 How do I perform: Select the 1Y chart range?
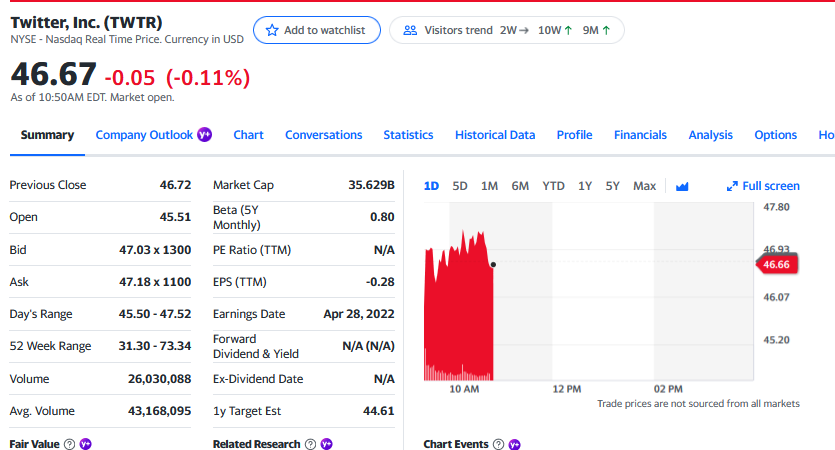click(x=585, y=186)
